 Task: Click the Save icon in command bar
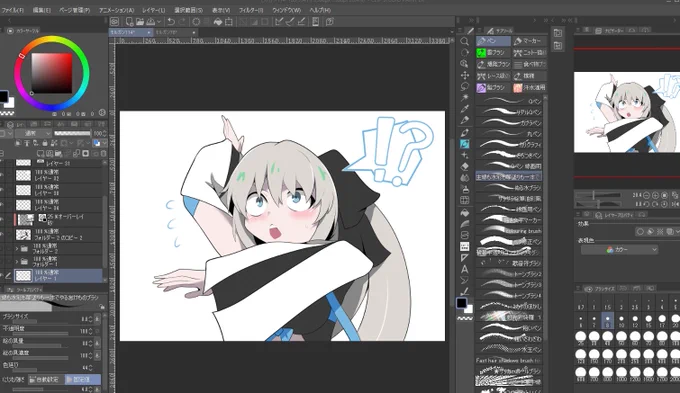tap(150, 22)
